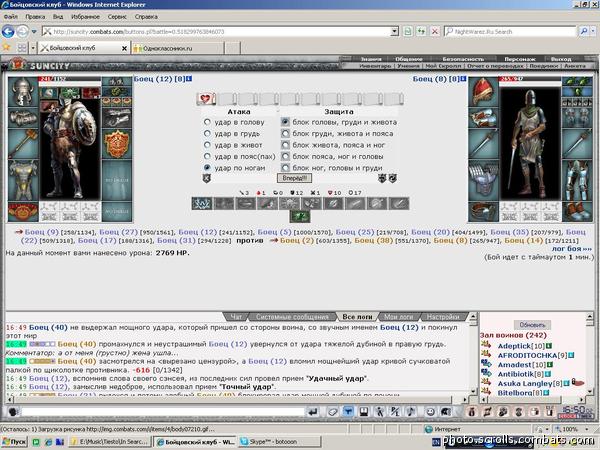600x450 pixels.
Task: Click the clawed gauntlet slot of Боец (8)
Action: (x=483, y=180)
